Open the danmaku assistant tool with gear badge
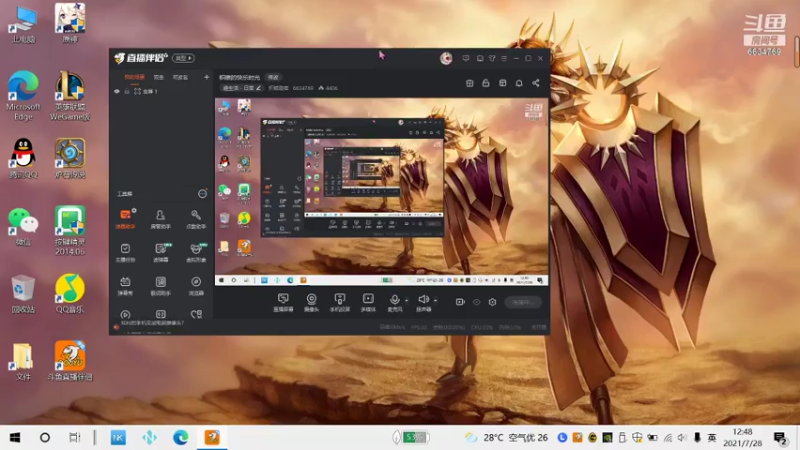 pyautogui.click(x=126, y=218)
